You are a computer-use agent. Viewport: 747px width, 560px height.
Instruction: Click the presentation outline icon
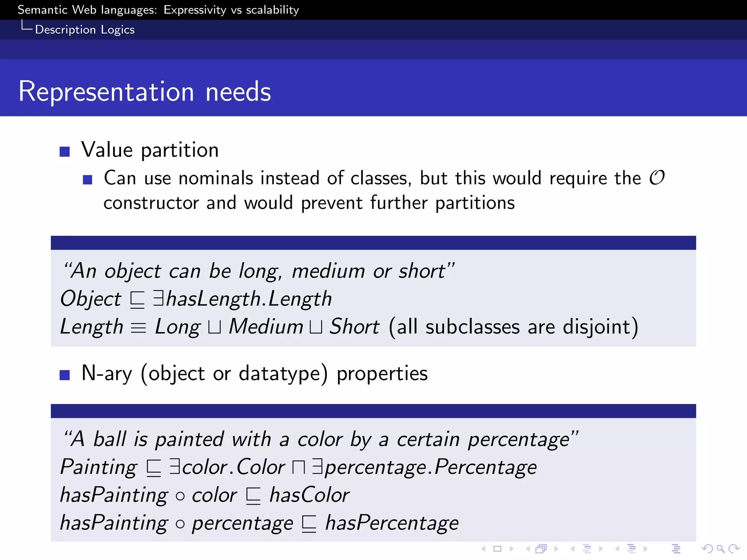(x=676, y=549)
